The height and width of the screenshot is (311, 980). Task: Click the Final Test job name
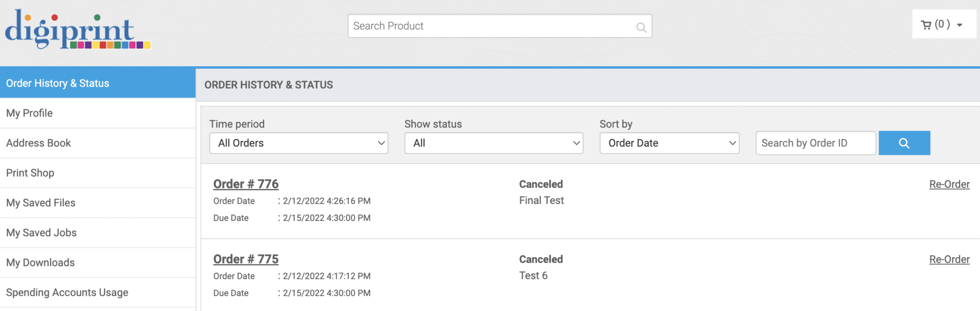[541, 200]
